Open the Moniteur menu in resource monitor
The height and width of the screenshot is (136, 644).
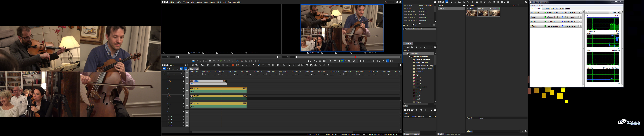[x=540, y=5]
